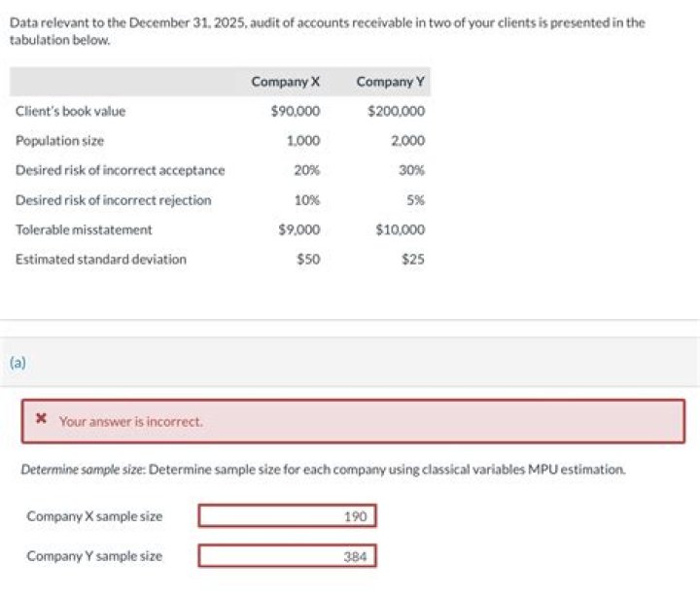Viewport: 700px width, 598px height.
Task: Click the $90,000 book value cell
Action: click(x=296, y=111)
